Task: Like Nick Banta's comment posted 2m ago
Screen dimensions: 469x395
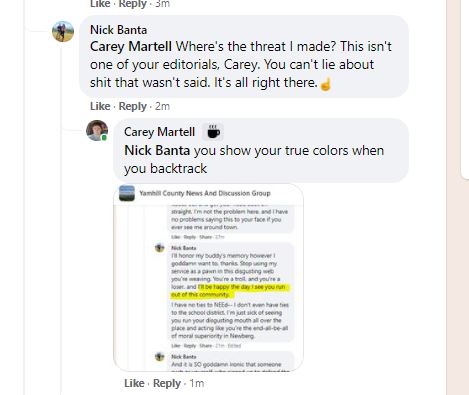Action: (100, 106)
